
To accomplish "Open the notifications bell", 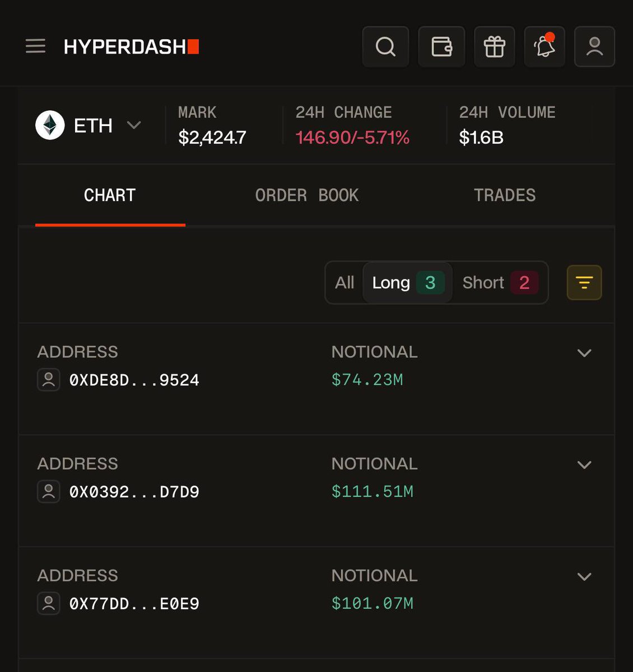I will coord(544,46).
